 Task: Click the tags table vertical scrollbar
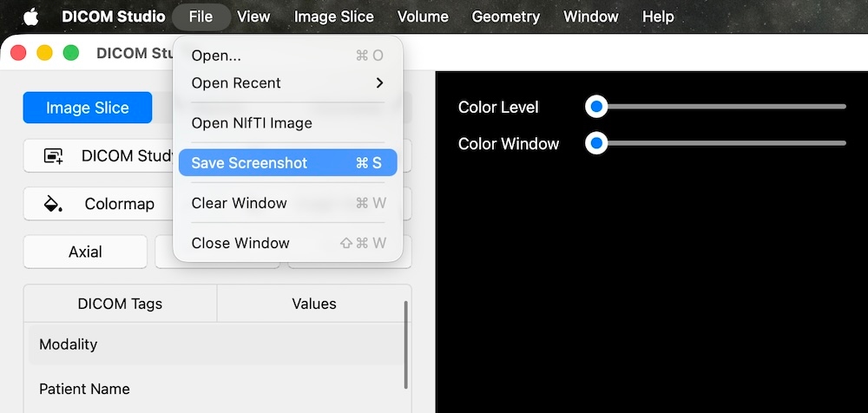406,345
